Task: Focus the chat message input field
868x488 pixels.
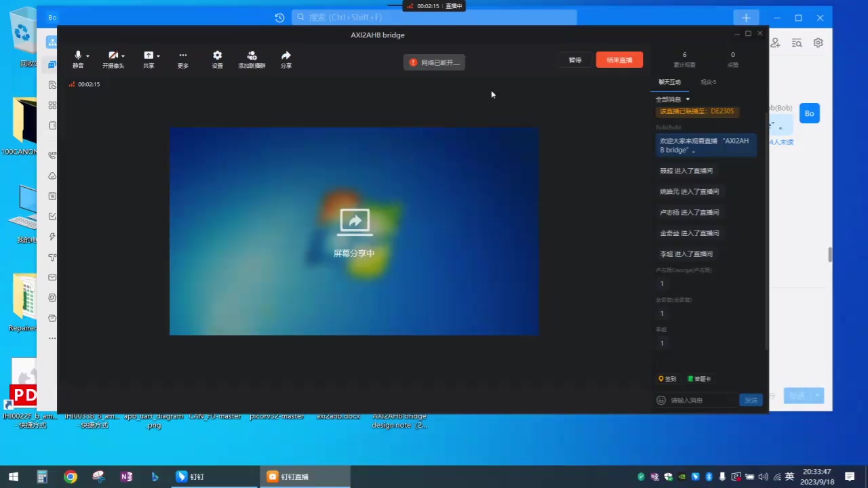Action: point(703,401)
